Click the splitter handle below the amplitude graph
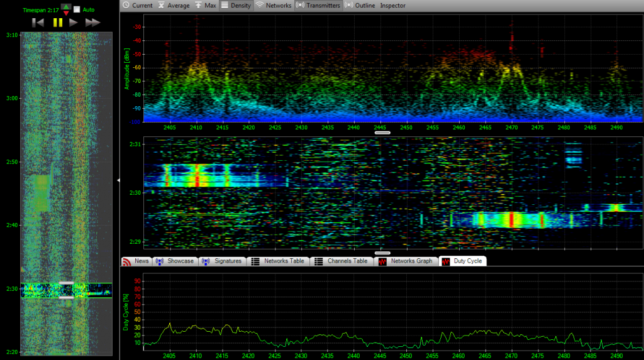The image size is (644, 360). (x=382, y=133)
